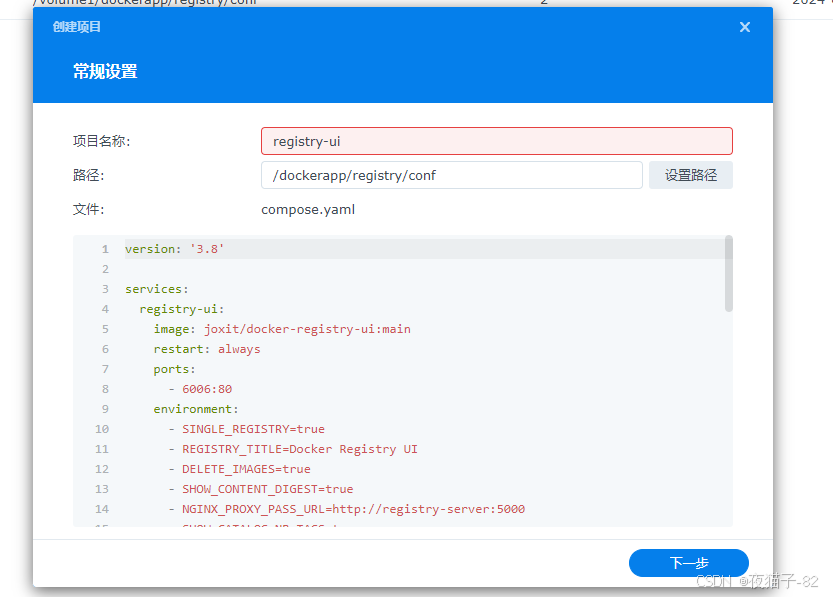Screen dimensions: 833x597
Task: Click the 路径 input field
Action: point(451,174)
